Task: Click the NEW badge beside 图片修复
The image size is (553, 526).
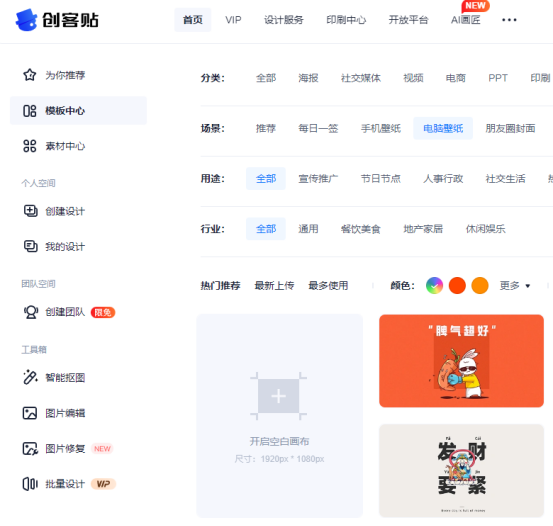Action: tap(102, 448)
